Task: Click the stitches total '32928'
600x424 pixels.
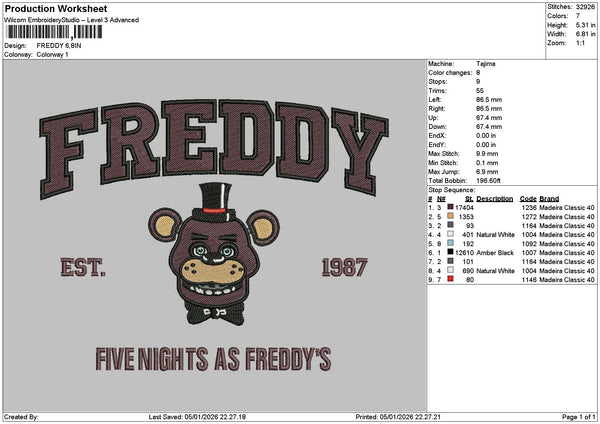Action: pos(585,7)
